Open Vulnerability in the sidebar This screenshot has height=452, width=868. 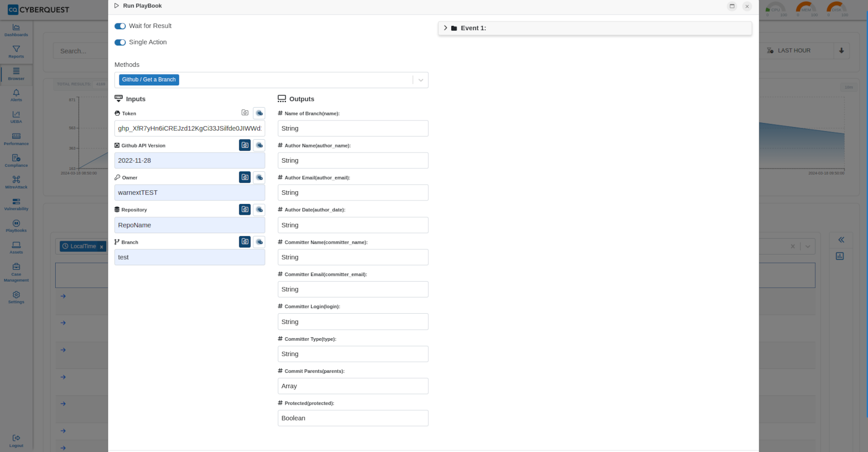pyautogui.click(x=16, y=205)
